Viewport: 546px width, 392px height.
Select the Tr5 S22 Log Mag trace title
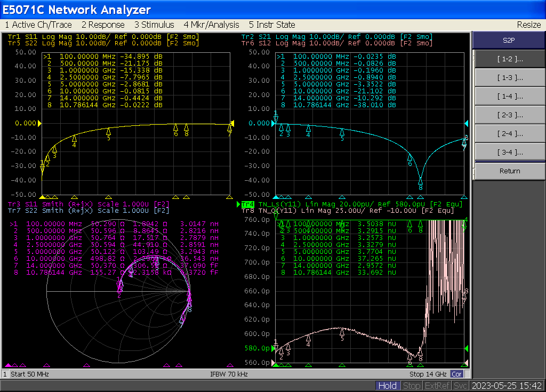[103, 43]
